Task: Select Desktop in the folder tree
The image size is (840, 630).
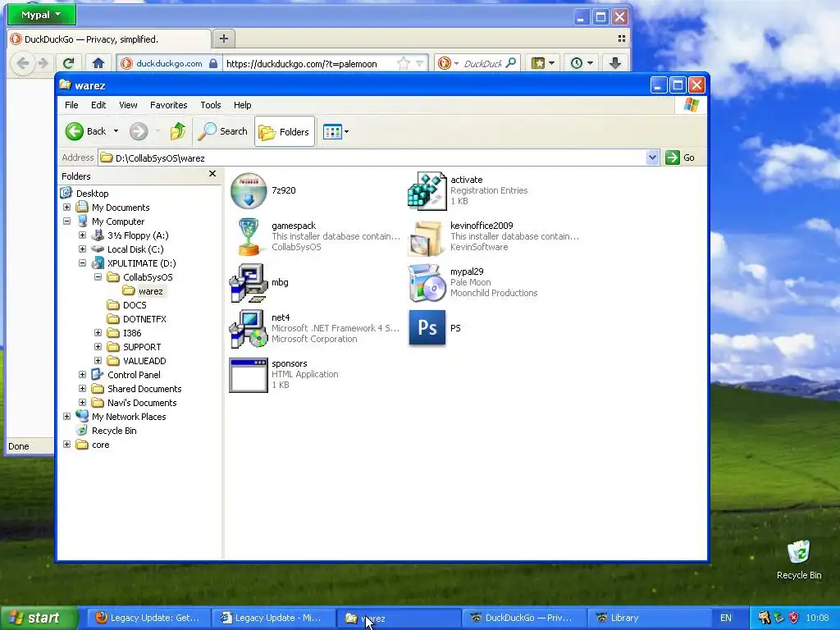Action: tap(92, 194)
